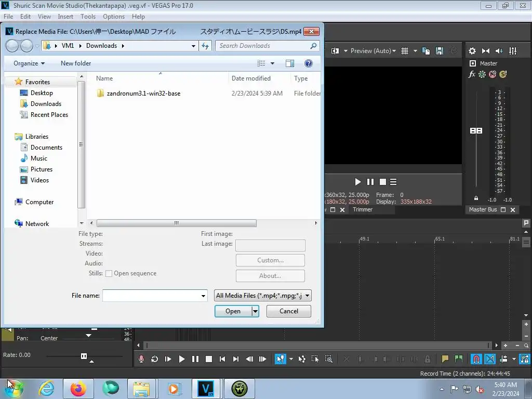Pause playback in the timeline transport bar
The height and width of the screenshot is (399, 532).
(x=195, y=359)
